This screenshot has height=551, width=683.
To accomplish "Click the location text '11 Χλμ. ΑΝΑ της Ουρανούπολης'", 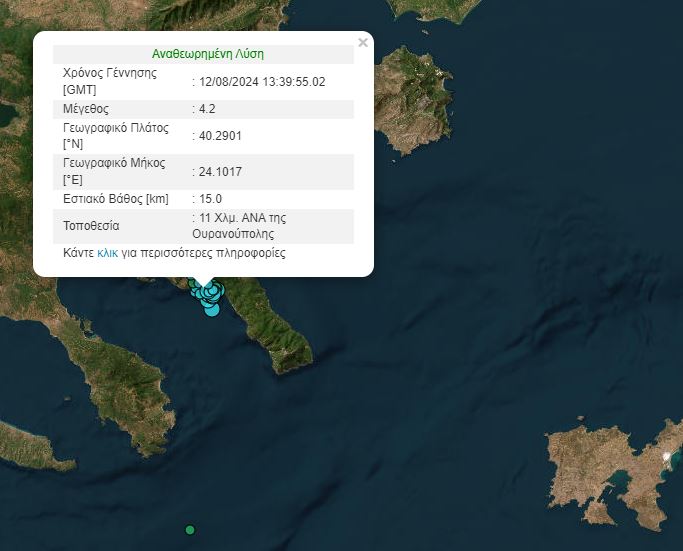I will tap(243, 225).
